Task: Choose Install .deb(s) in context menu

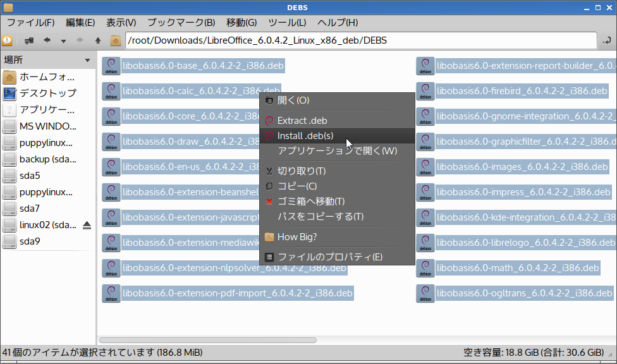Action: [x=337, y=136]
